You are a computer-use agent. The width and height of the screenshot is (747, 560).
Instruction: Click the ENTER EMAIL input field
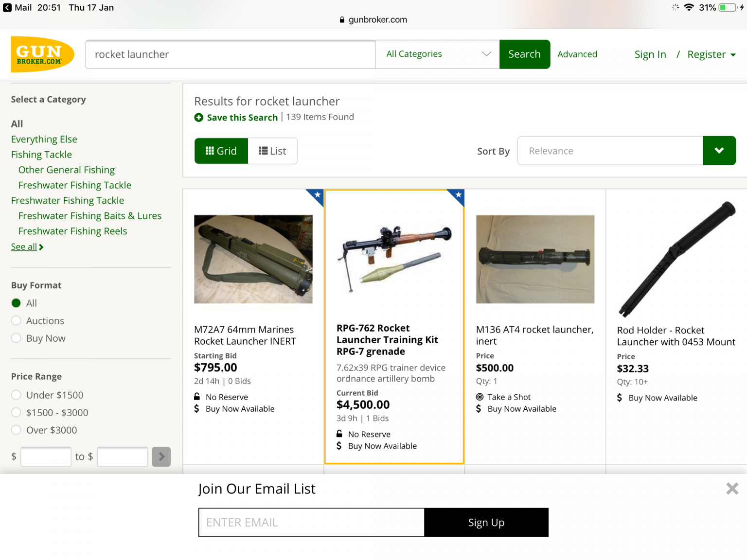click(x=312, y=522)
